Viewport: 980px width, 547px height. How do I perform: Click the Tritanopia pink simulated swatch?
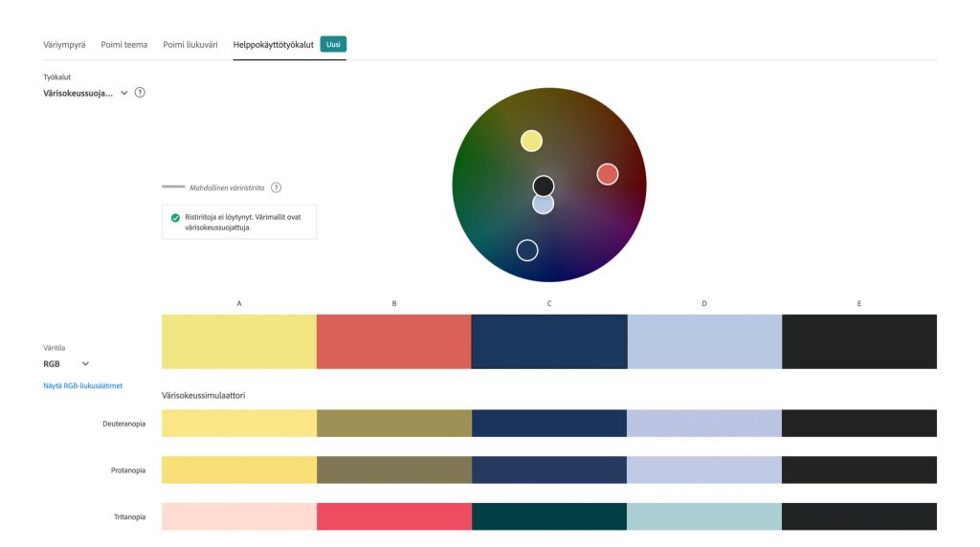point(239,516)
